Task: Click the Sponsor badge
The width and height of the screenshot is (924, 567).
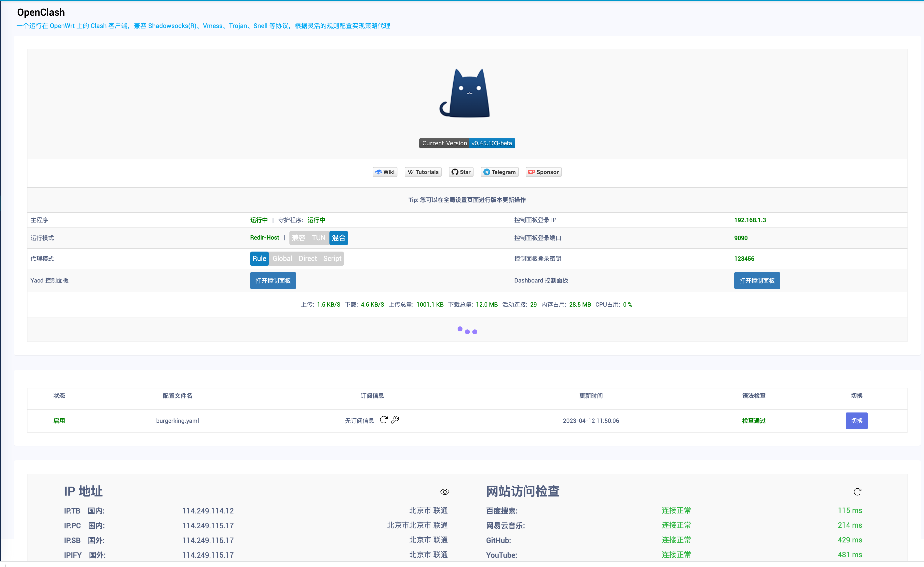Action: point(543,172)
